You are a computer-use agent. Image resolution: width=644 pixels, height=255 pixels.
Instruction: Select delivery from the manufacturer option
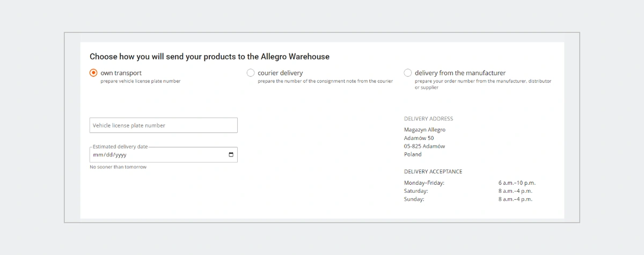click(x=408, y=73)
